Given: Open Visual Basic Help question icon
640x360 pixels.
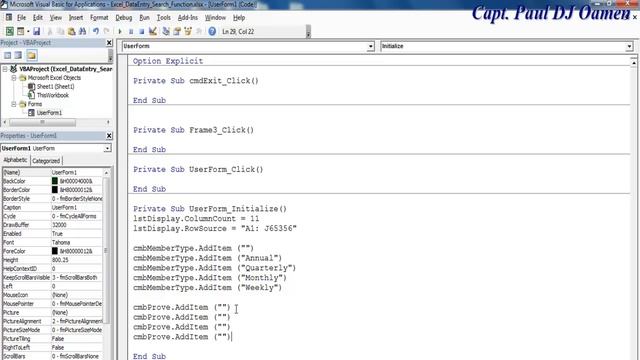Looking at the screenshot, I should tap(212, 31).
